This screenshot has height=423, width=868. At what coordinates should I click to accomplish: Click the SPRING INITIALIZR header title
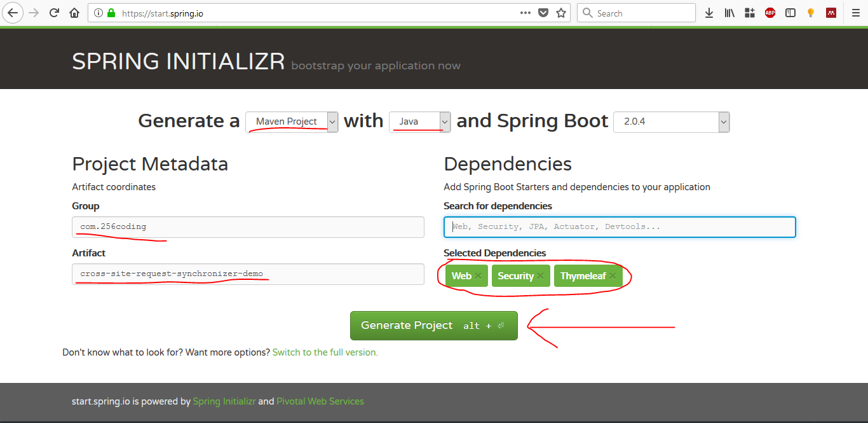coord(179,62)
